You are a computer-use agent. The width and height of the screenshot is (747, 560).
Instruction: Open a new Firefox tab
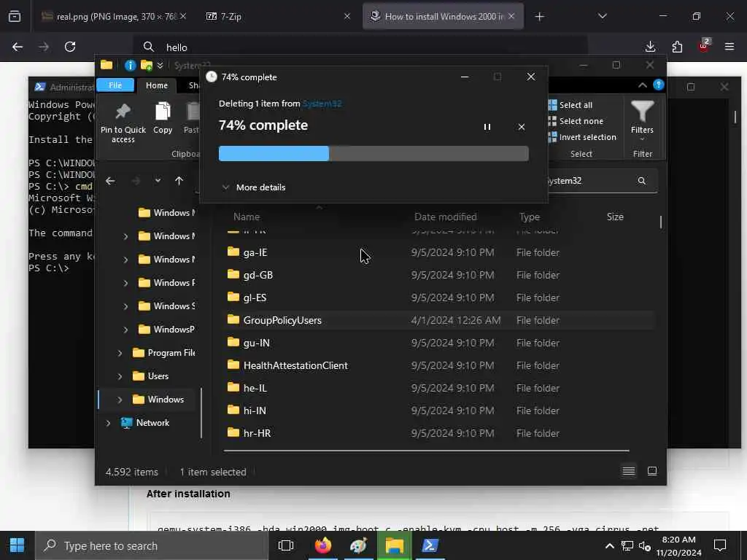(539, 17)
